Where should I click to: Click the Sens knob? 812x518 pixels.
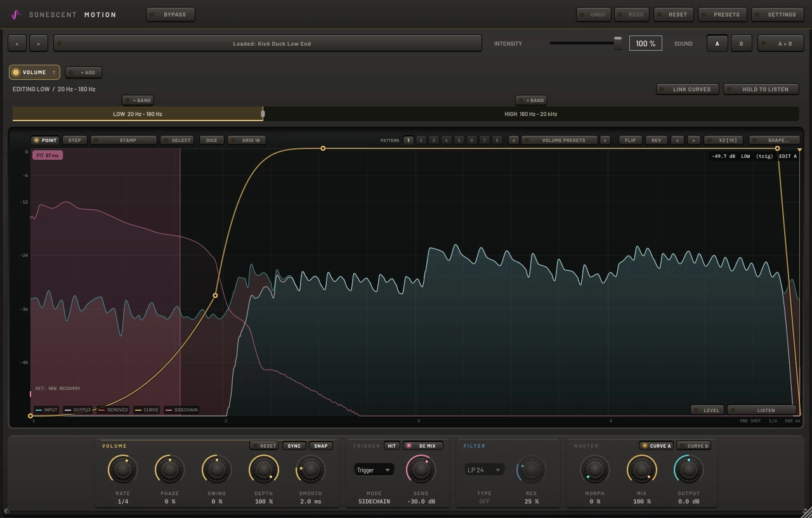421,470
